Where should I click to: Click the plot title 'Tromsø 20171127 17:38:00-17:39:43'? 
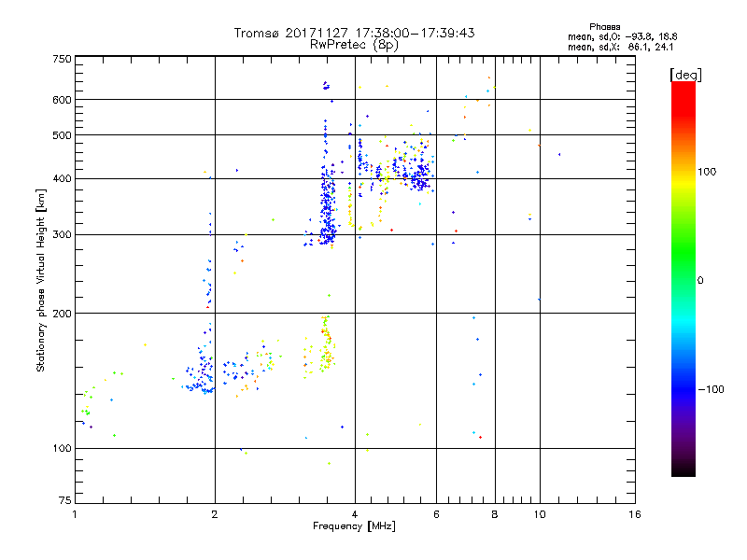click(x=354, y=33)
